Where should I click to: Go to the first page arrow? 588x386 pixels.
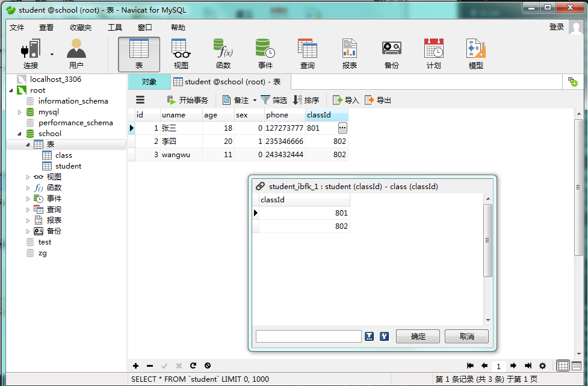click(470, 366)
